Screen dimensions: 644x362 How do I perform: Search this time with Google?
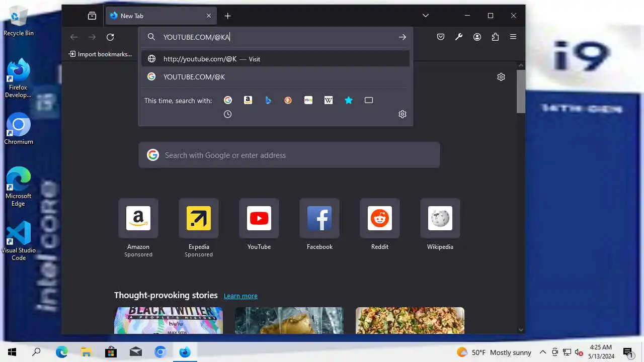click(228, 100)
